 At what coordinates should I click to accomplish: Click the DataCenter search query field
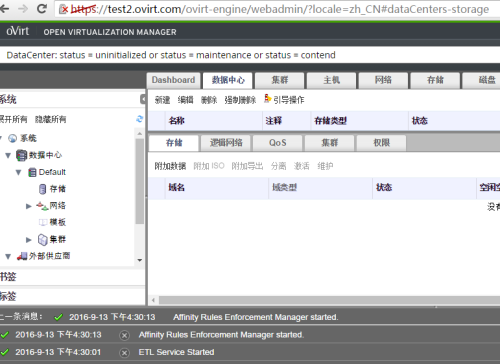tap(250, 55)
